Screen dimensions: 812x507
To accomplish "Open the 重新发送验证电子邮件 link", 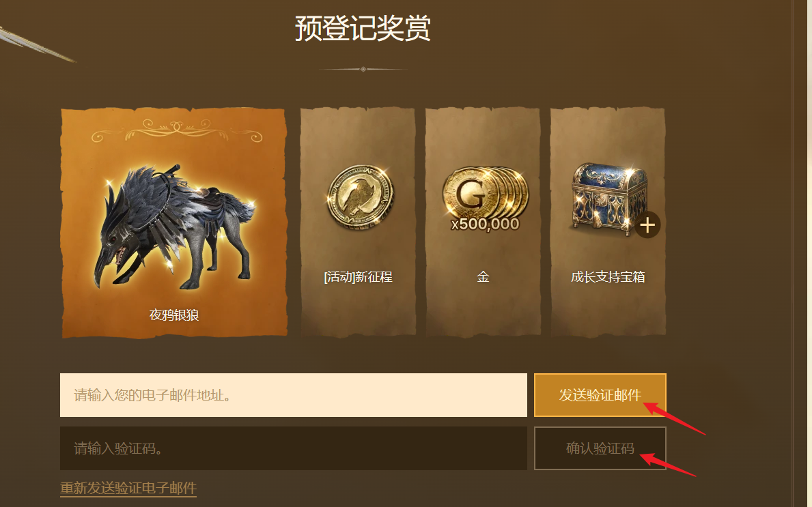I will 128,488.
